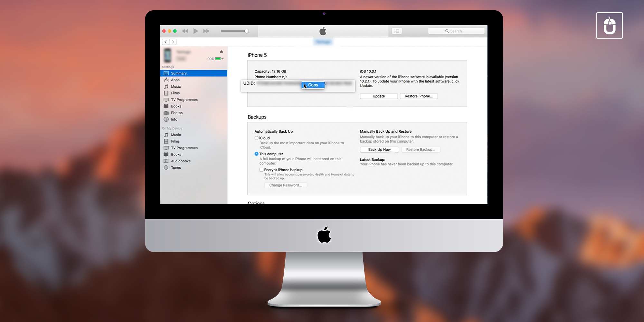Click the Update button
Image resolution: width=644 pixels, height=322 pixels.
(x=379, y=96)
